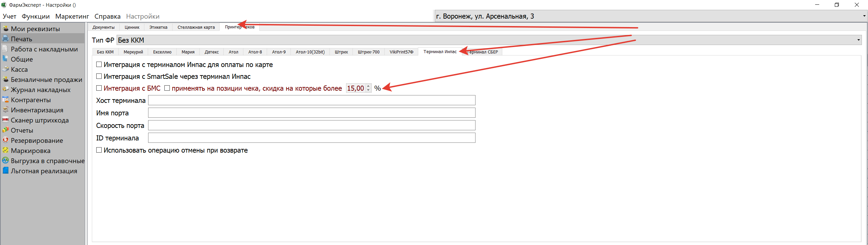
Task: Increase the discount percent spinner value
Action: pyautogui.click(x=368, y=86)
